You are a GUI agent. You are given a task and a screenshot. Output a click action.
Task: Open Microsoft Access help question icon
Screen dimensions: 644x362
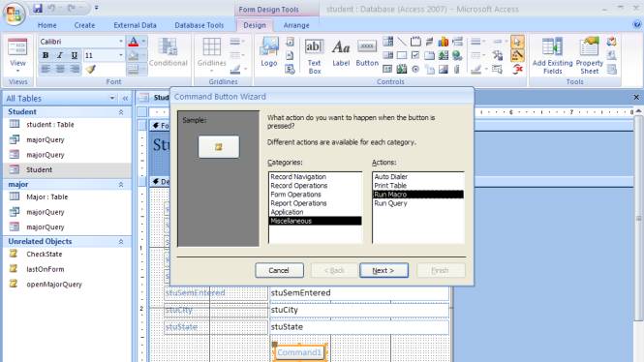coord(636,24)
